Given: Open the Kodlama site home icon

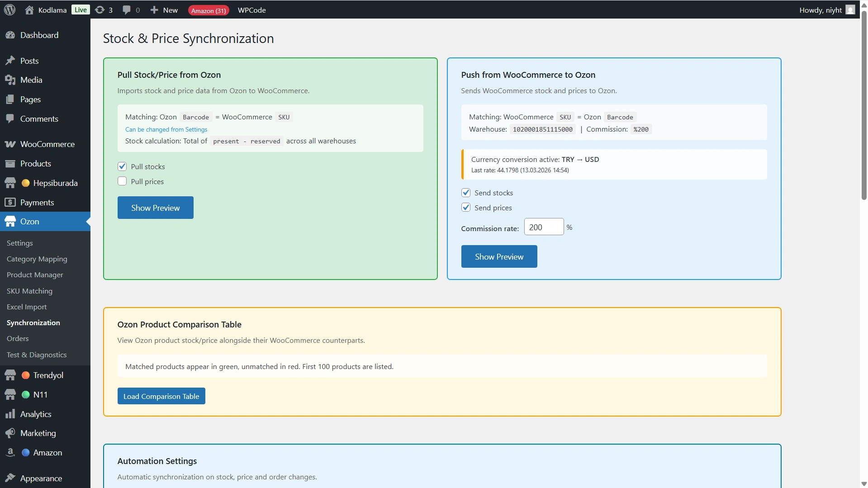Looking at the screenshot, I should coord(29,10).
